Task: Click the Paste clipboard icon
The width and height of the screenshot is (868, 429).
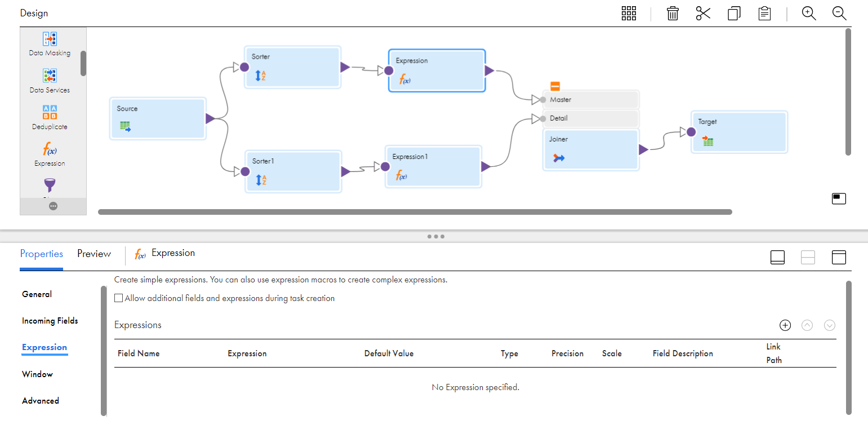Action: (x=764, y=14)
